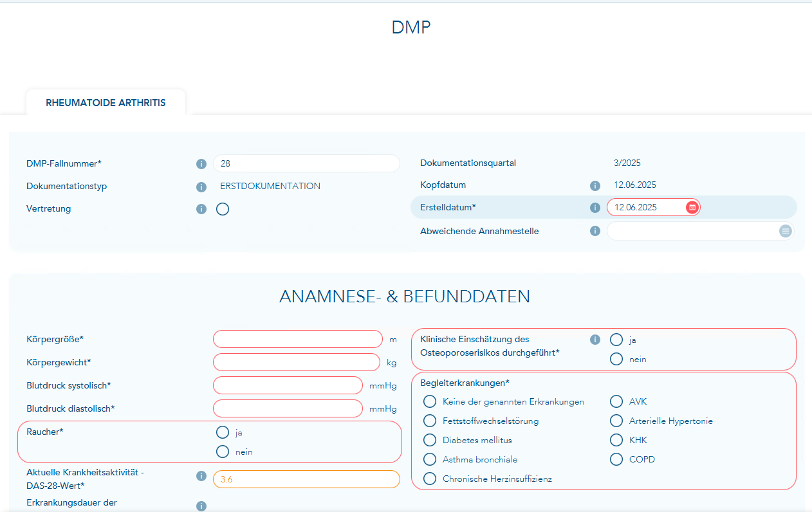This screenshot has width=812, height=512.
Task: Select 'ja' for Osteoporoserisiko assessment
Action: (616, 340)
